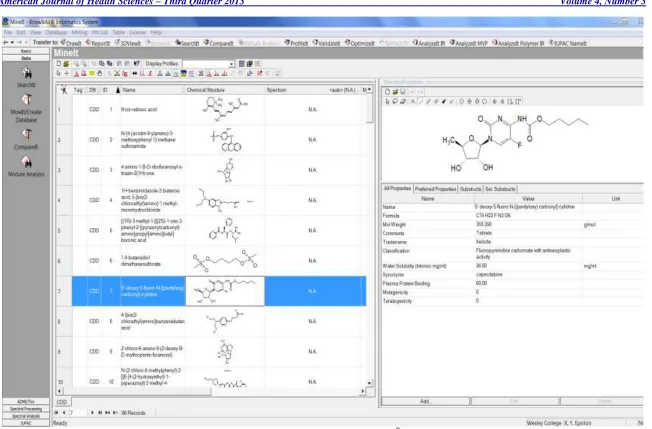Go to the first record

(x=57, y=413)
